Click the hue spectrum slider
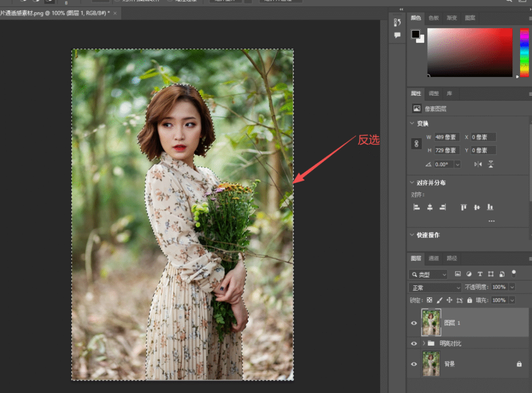The height and width of the screenshot is (393, 532). click(x=525, y=53)
